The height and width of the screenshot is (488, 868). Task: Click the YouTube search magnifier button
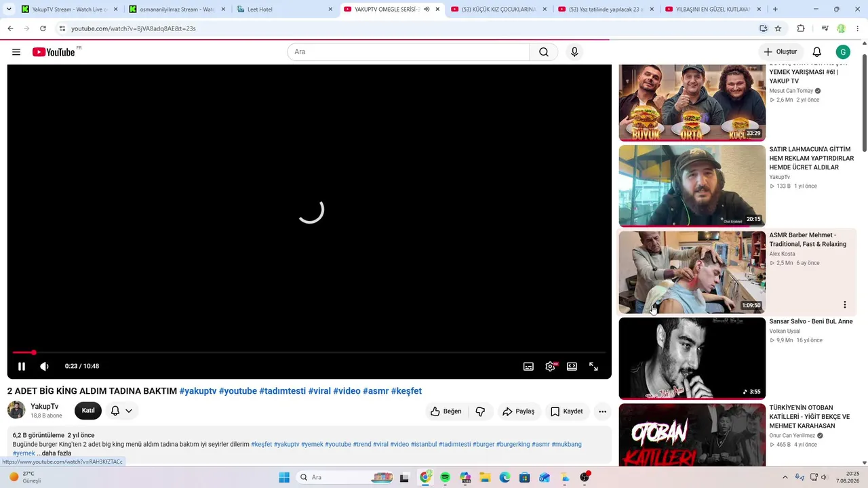544,52
